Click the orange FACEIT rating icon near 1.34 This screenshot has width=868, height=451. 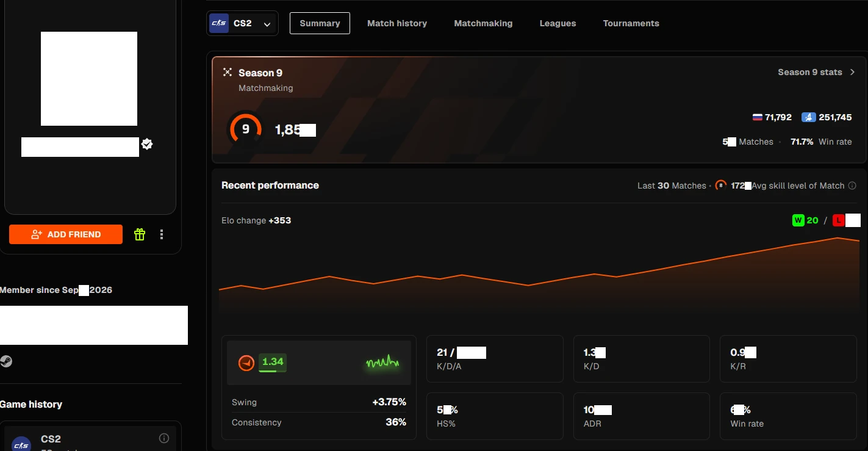pyautogui.click(x=246, y=363)
